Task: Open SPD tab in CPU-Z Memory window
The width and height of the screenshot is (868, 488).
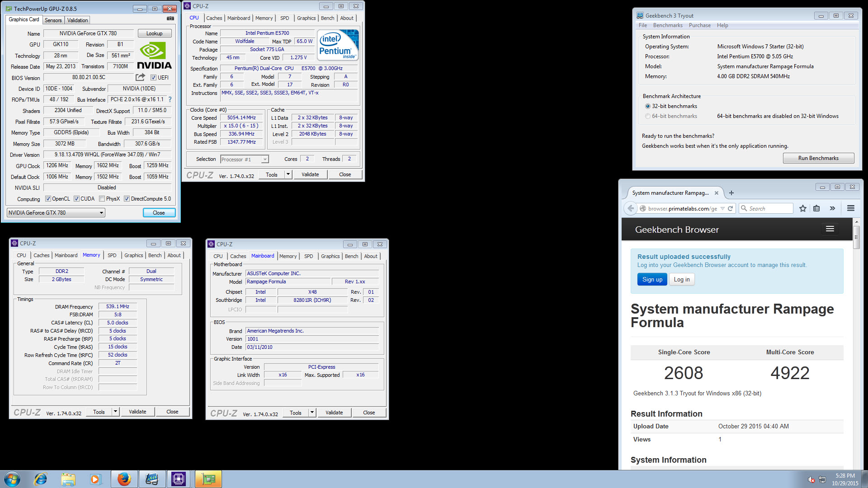Action: (x=112, y=255)
